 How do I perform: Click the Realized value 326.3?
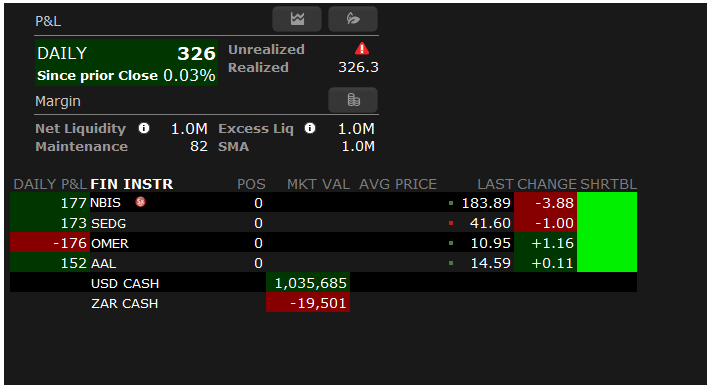coord(358,67)
